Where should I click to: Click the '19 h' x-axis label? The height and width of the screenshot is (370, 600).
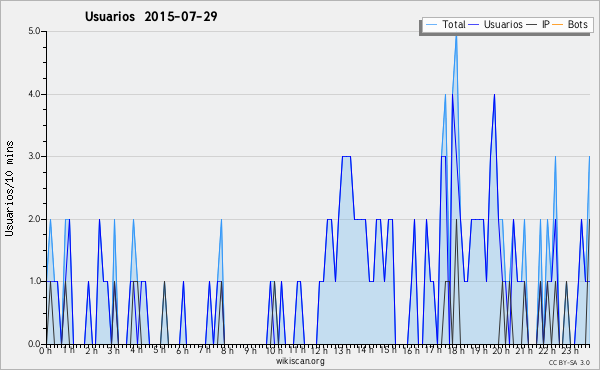point(479,351)
